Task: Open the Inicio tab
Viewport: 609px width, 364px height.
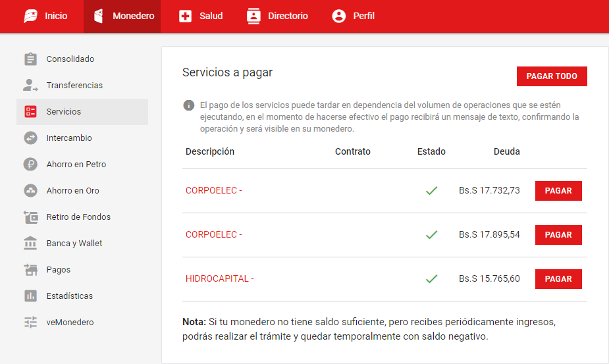Action: coord(45,16)
